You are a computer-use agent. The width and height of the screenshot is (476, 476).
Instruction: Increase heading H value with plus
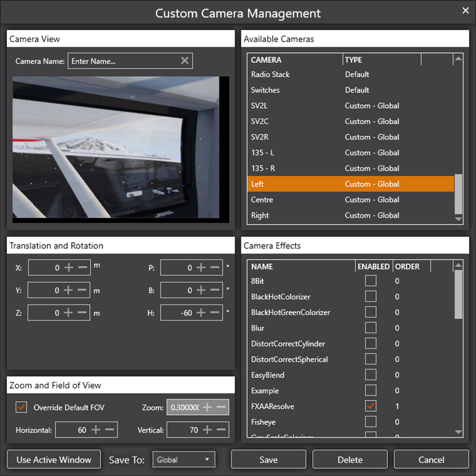201,313
